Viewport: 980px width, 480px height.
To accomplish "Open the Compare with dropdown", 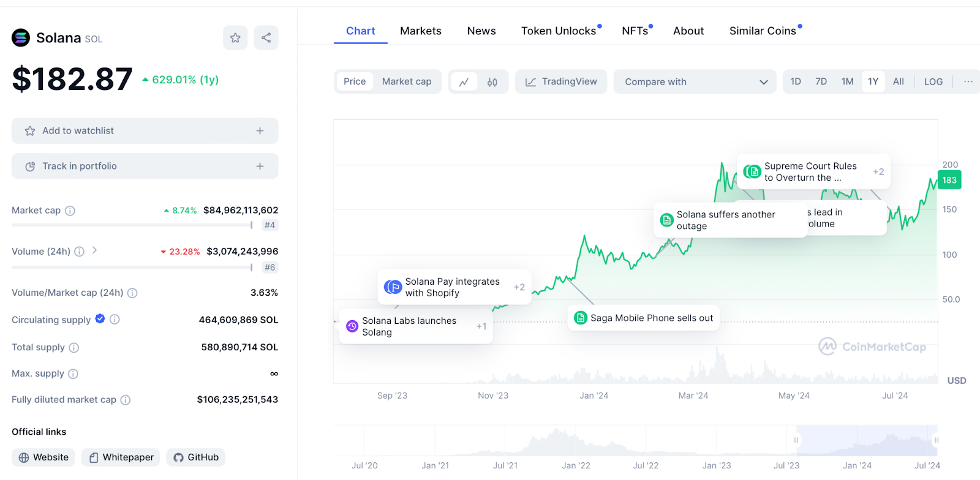I will tap(695, 81).
